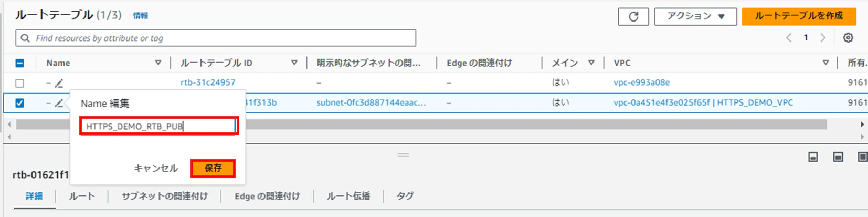Screen dimensions: 868x217
Task: Click the Edge の関連付け column header
Action: (x=479, y=63)
